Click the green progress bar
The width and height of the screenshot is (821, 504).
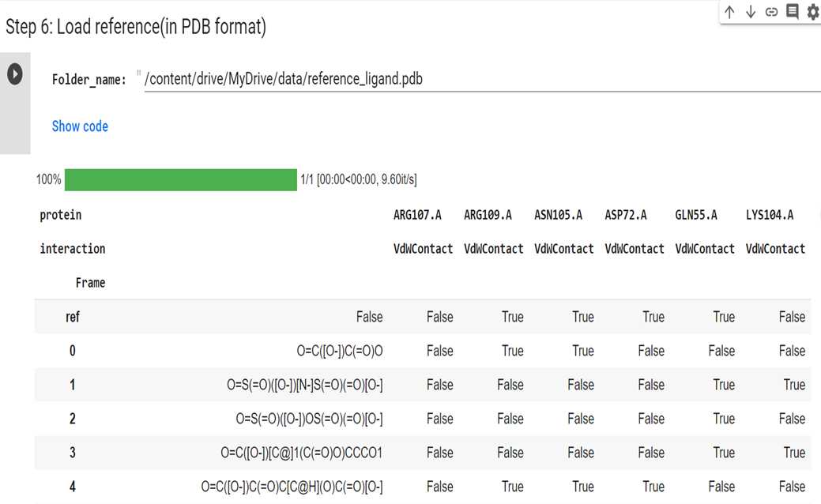pos(181,179)
